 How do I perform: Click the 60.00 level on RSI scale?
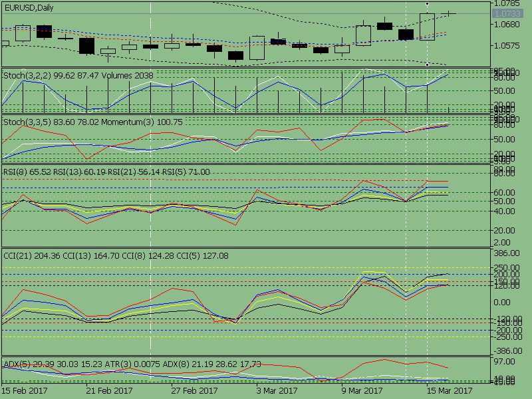[x=504, y=193]
